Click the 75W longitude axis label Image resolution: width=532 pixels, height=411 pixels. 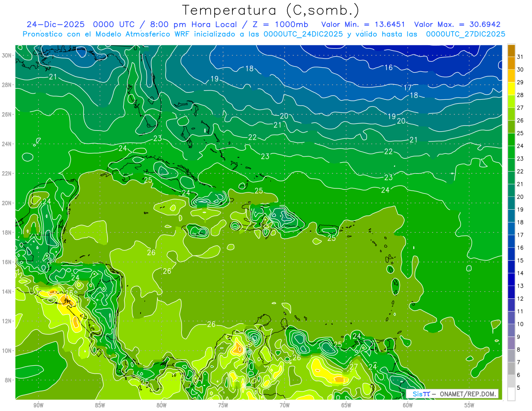click(223, 405)
